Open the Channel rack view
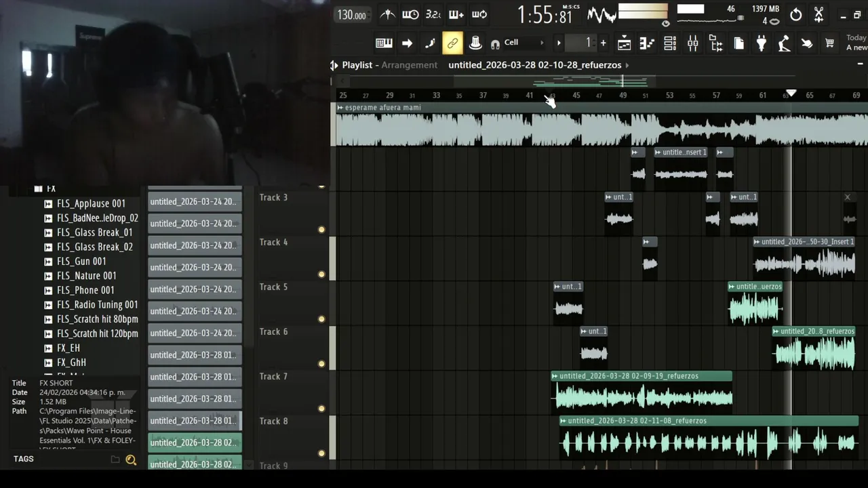This screenshot has height=488, width=868. click(670, 43)
